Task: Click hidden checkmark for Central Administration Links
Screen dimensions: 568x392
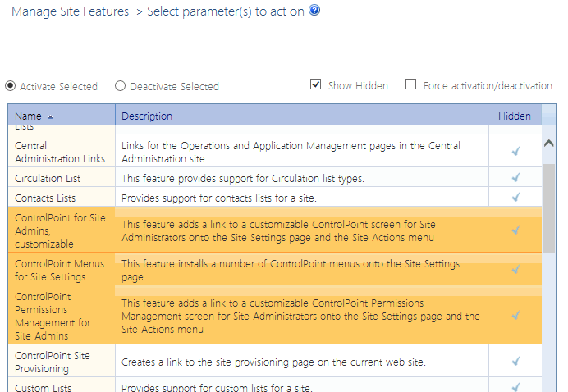Action: [515, 151]
